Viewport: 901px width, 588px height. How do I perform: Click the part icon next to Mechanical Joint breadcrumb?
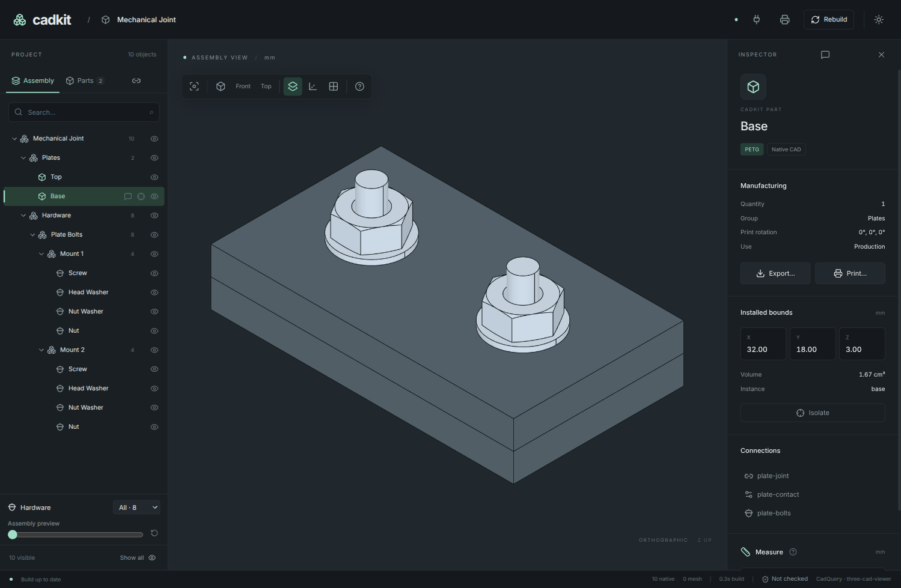tap(106, 20)
